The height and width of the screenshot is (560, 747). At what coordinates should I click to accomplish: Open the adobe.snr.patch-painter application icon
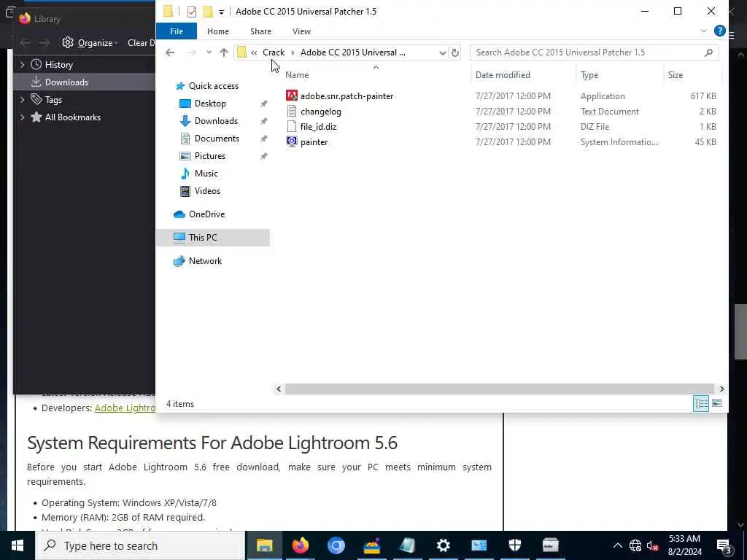point(292,96)
